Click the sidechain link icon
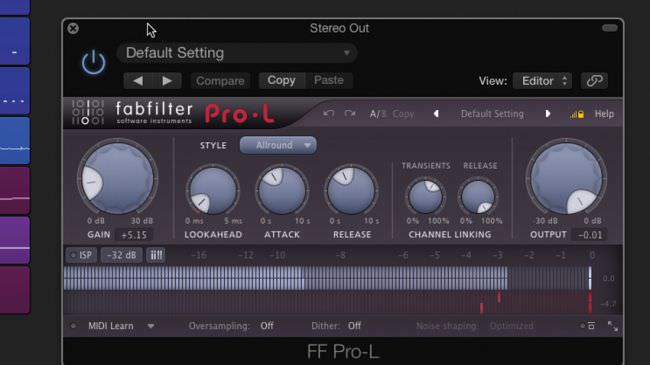The height and width of the screenshot is (365, 650). tap(594, 80)
